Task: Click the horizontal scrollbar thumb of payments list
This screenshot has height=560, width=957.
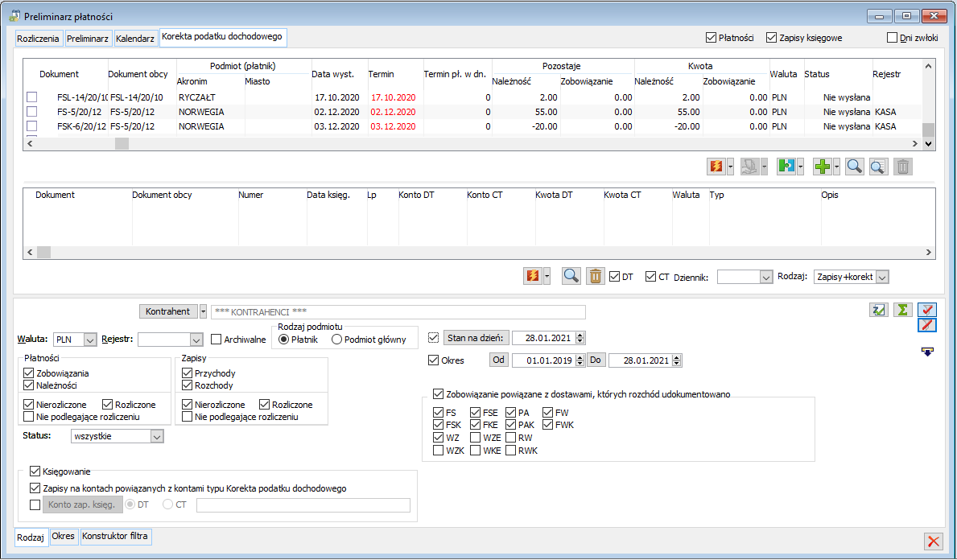Action: tap(122, 143)
